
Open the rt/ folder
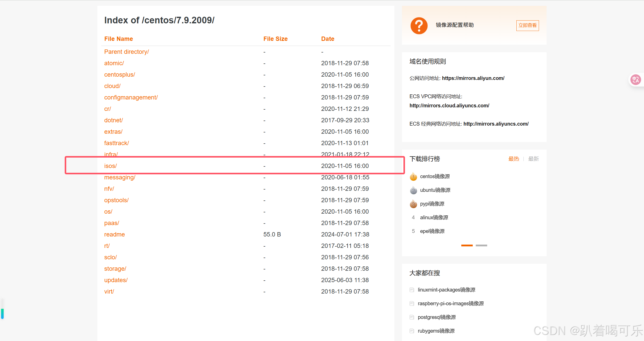click(x=107, y=246)
